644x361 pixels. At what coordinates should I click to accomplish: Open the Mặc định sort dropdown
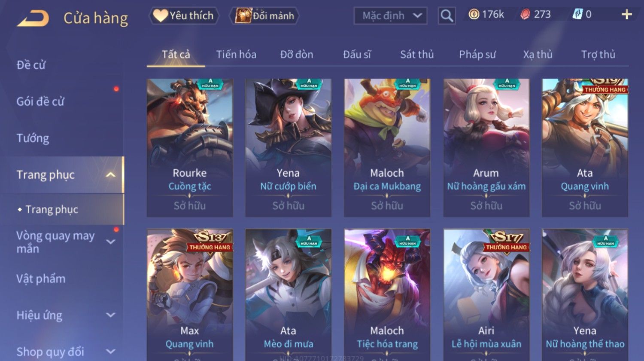(390, 16)
